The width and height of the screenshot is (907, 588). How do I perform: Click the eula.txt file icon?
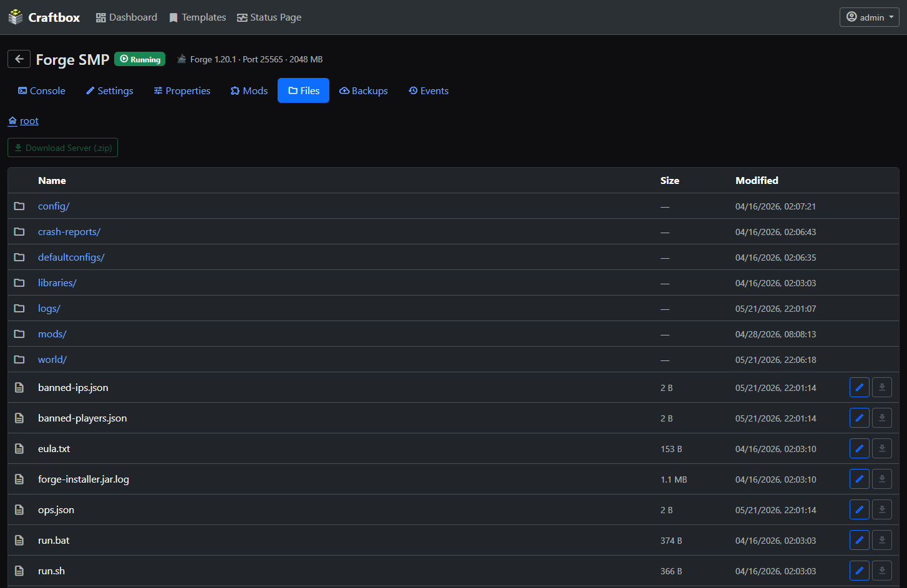(x=19, y=448)
